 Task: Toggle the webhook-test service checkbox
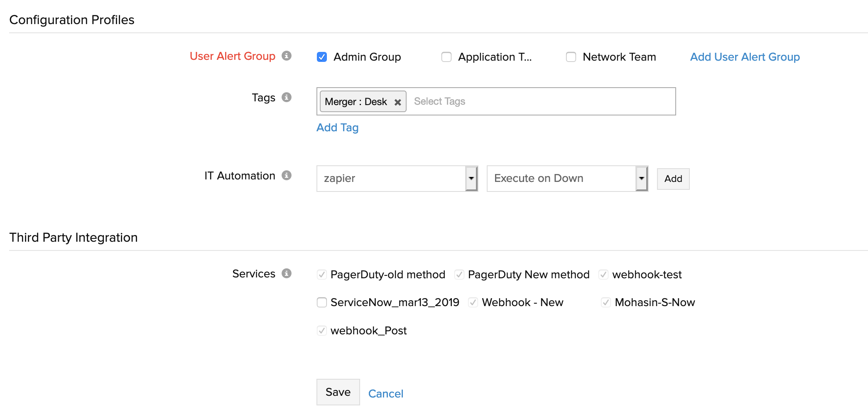pyautogui.click(x=603, y=275)
